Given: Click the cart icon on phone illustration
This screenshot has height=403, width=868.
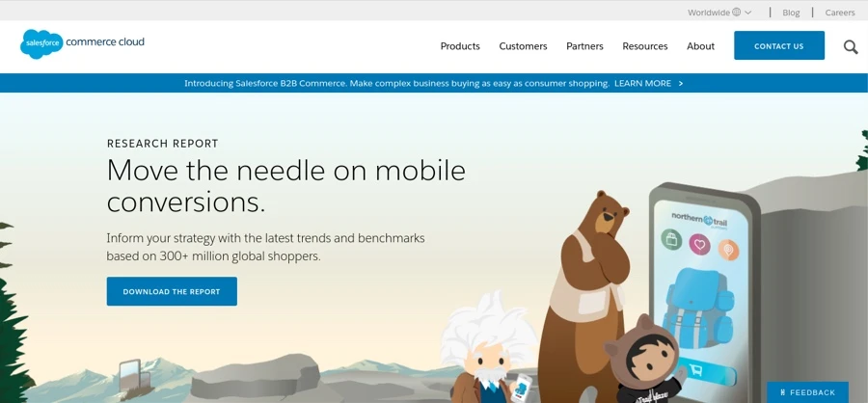Looking at the screenshot, I should click(x=694, y=370).
